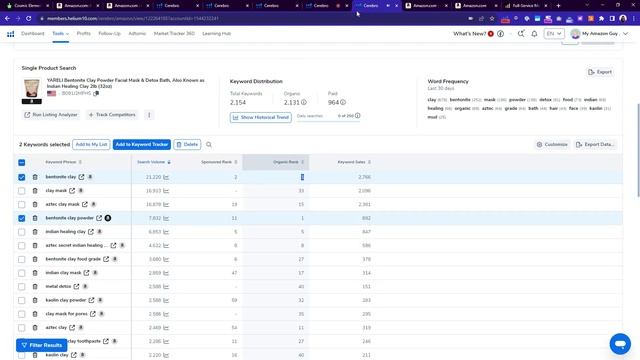Open the Adtomic nav item
The width and height of the screenshot is (640, 360).
[137, 33]
